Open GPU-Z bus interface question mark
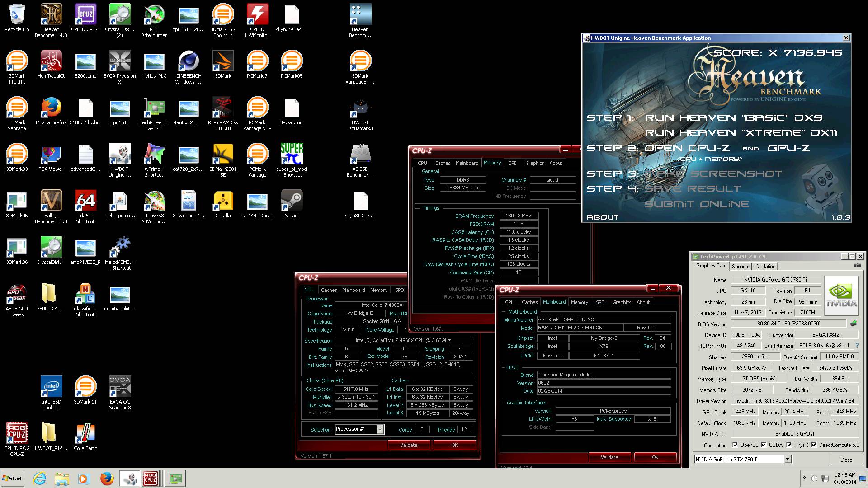The height and width of the screenshot is (488, 868). pos(857,346)
